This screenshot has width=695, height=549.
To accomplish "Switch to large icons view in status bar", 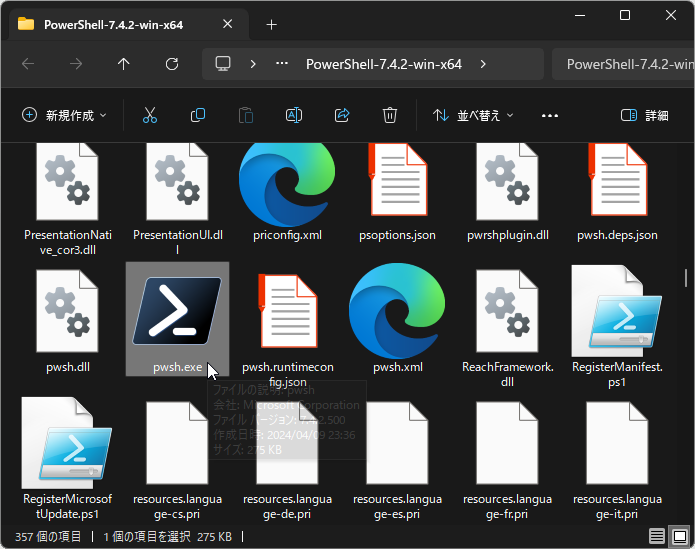I will (x=679, y=537).
